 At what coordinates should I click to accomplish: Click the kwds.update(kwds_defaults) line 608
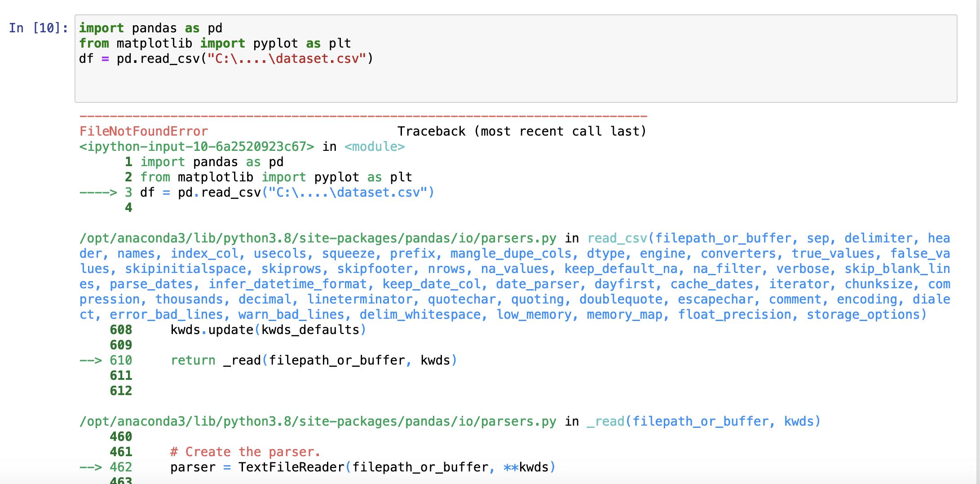[x=267, y=330]
